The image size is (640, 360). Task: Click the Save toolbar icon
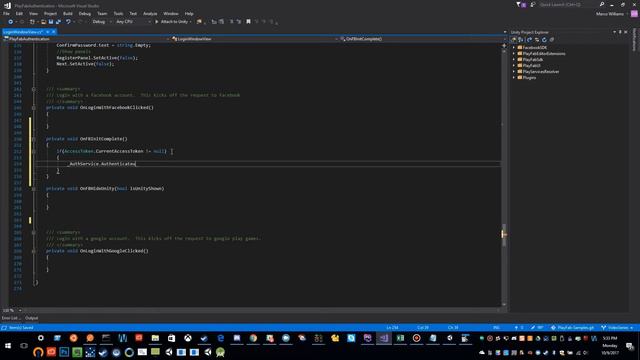pos(51,22)
